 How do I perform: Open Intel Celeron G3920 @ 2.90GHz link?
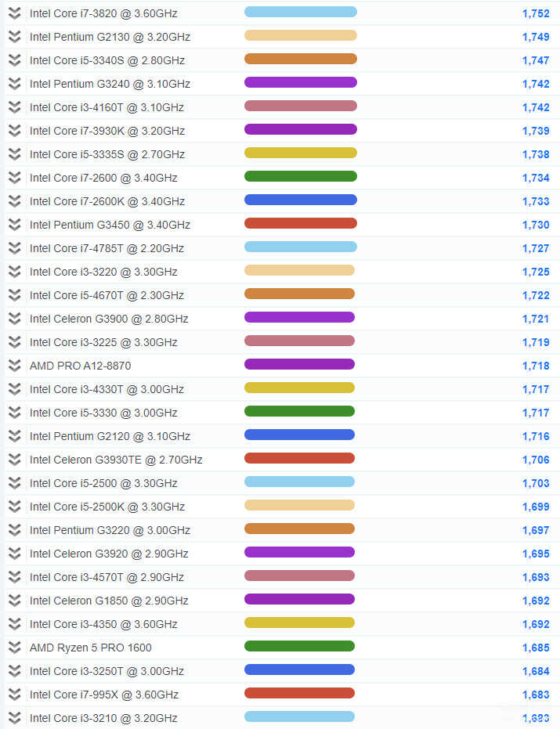pyautogui.click(x=109, y=554)
